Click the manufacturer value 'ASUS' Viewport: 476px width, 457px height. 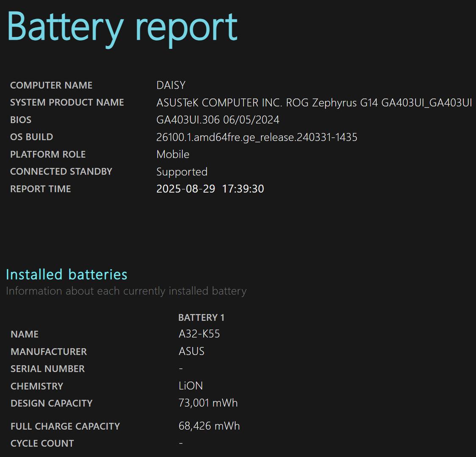tap(191, 351)
